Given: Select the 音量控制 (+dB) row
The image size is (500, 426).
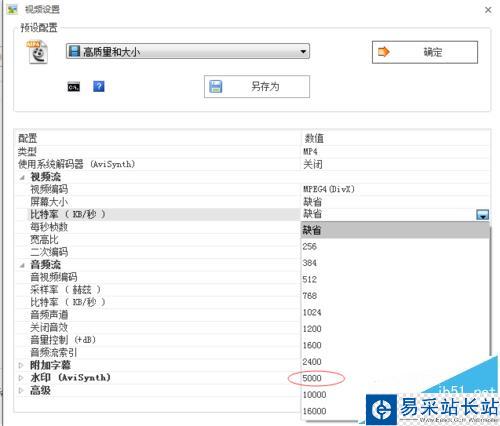Looking at the screenshot, I should point(158,340).
